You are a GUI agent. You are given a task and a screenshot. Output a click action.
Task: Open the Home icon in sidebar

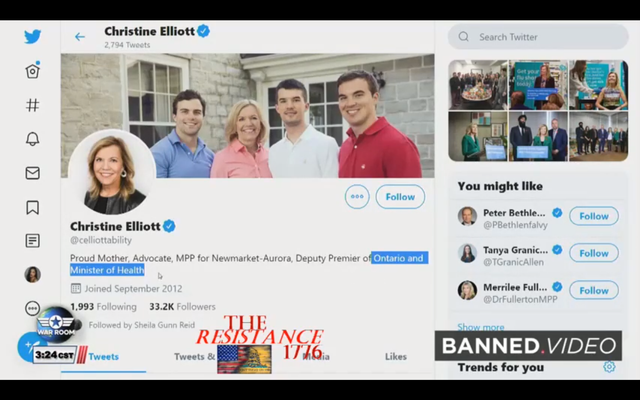(x=32, y=71)
